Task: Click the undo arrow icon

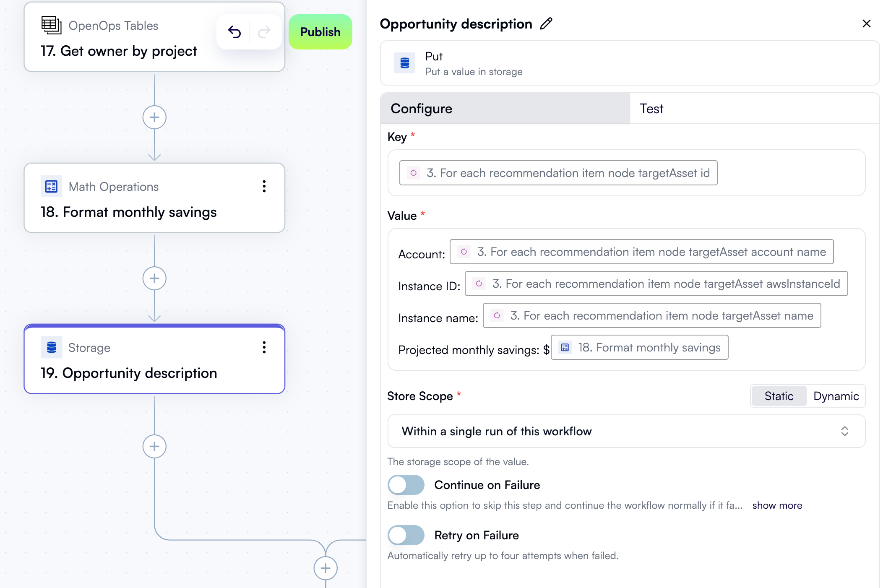Action: [234, 32]
